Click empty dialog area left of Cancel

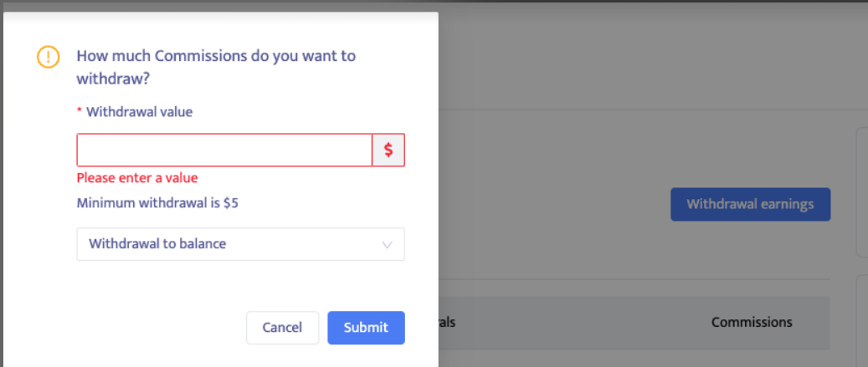click(x=151, y=328)
